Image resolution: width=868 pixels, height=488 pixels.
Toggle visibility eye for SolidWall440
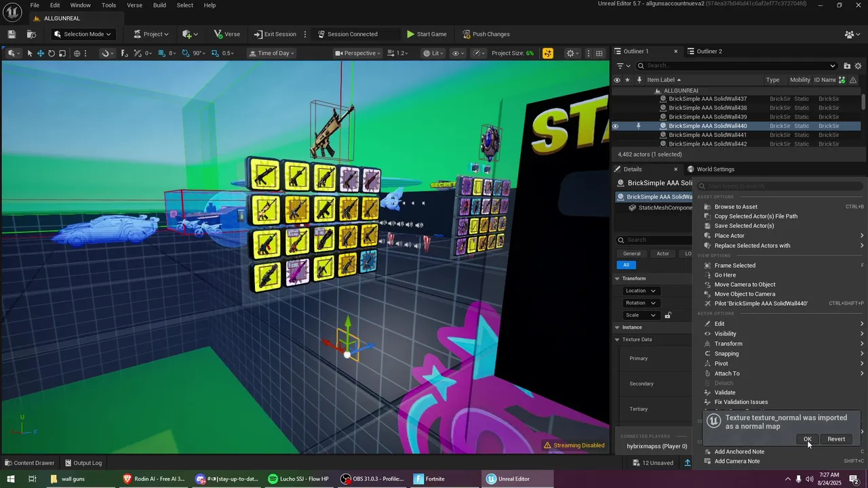click(616, 125)
